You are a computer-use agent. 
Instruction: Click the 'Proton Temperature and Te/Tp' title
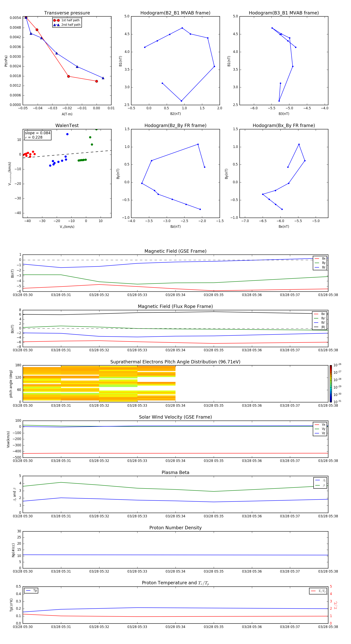point(175,583)
